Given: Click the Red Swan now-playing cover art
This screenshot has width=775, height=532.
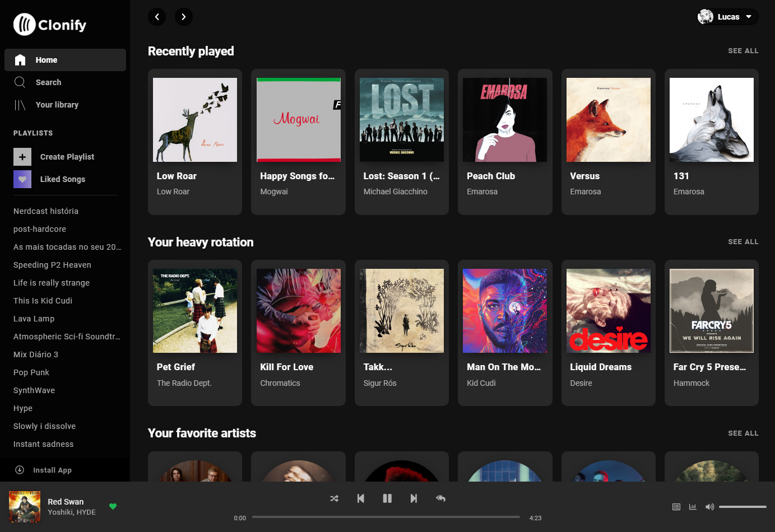Looking at the screenshot, I should click(x=25, y=507).
